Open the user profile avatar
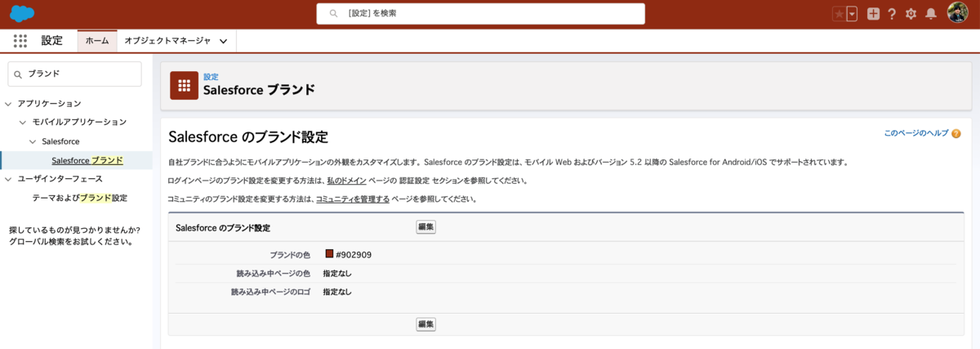This screenshot has height=349, width=980. [958, 13]
